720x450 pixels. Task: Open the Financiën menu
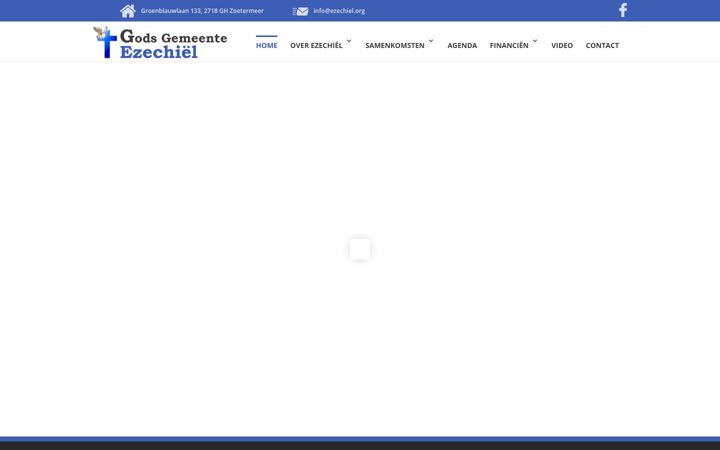coord(509,45)
